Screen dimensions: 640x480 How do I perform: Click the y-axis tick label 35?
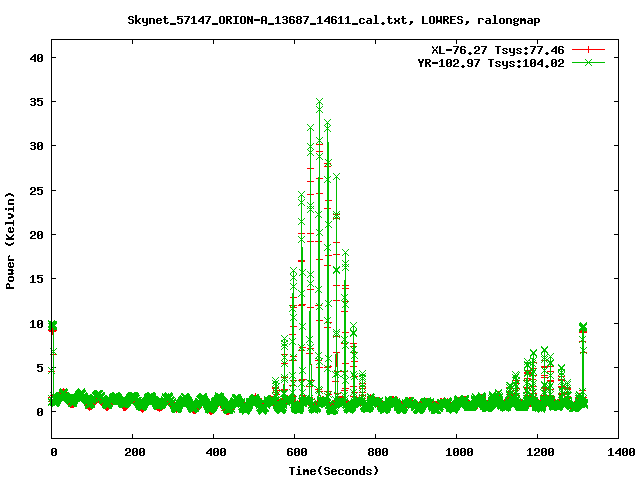pyautogui.click(x=36, y=102)
